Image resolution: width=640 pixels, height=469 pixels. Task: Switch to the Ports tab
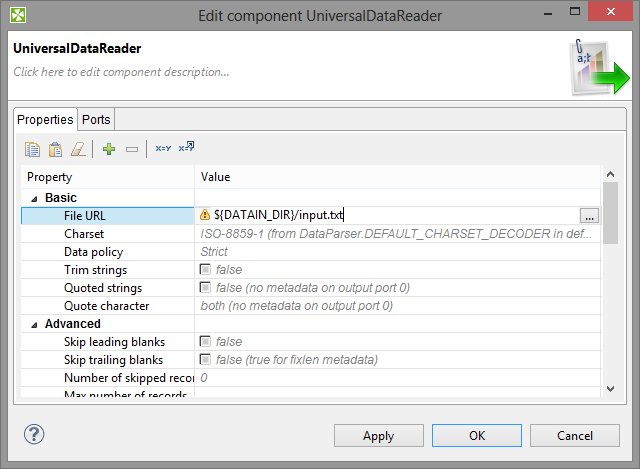96,120
